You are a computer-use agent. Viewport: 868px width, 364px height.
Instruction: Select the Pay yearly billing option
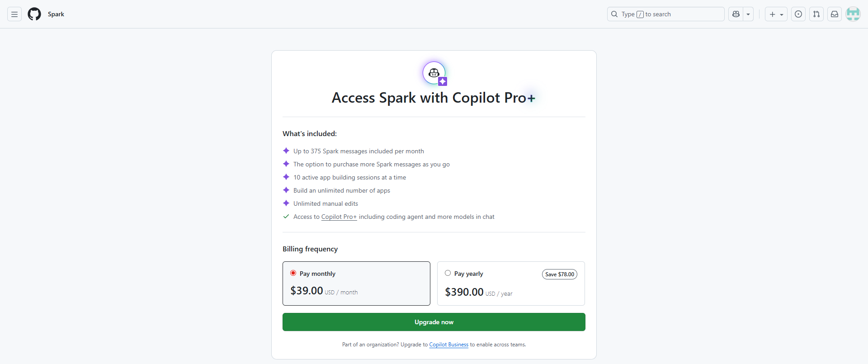pyautogui.click(x=448, y=273)
